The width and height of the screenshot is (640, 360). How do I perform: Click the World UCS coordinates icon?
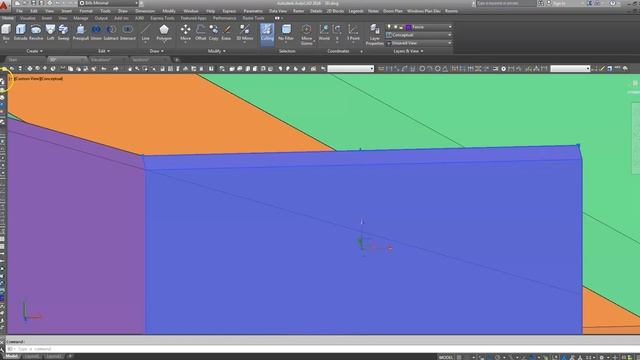[324, 32]
